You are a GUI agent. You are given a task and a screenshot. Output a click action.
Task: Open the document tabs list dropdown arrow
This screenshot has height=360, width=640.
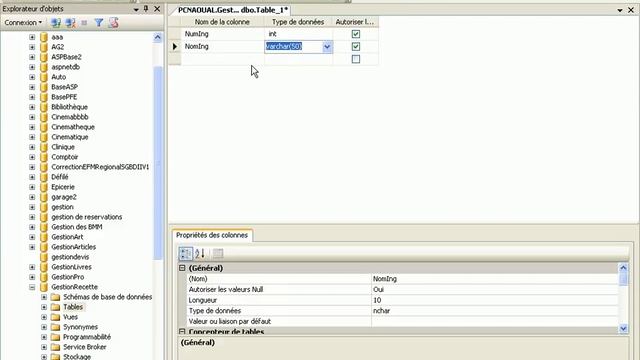[620, 10]
